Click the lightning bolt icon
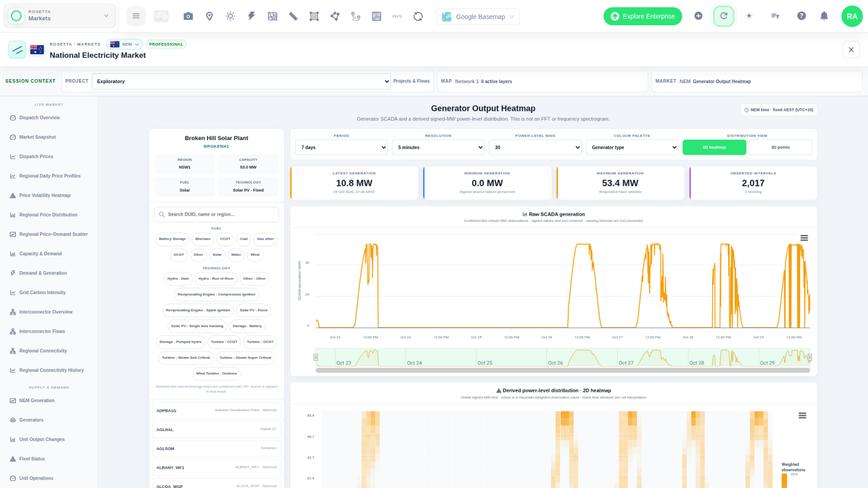Screen dimensions: 868x488 [251, 16]
